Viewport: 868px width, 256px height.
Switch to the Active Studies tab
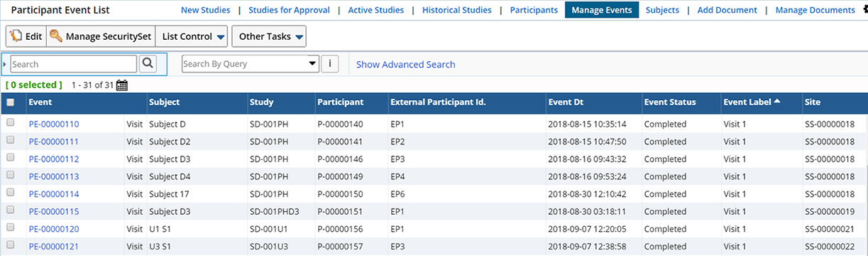[x=376, y=10]
